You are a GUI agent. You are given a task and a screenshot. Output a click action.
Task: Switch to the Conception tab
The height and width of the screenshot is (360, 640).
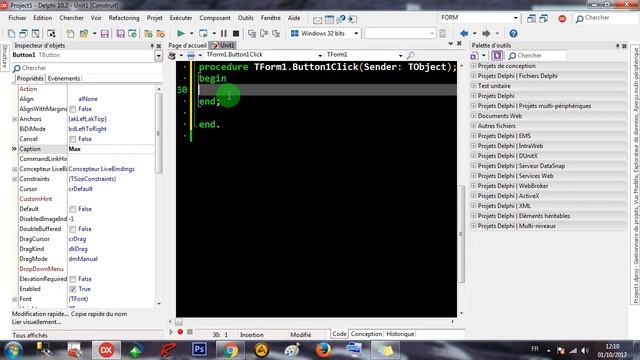pos(366,334)
